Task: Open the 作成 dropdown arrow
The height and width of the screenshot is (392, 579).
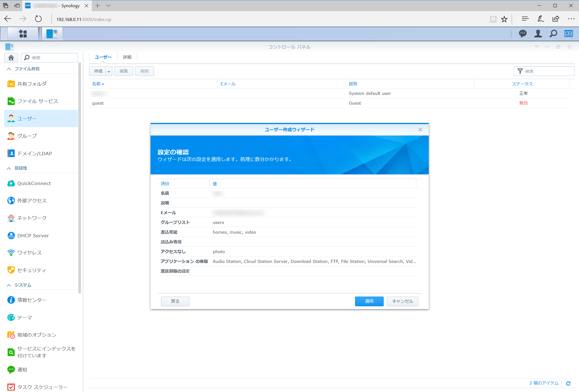Action: click(x=109, y=71)
